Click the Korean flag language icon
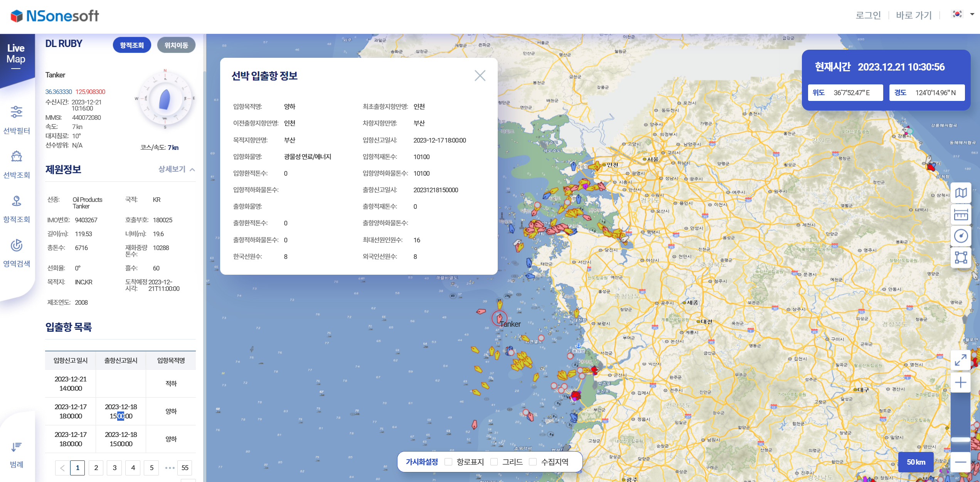 coord(957,14)
